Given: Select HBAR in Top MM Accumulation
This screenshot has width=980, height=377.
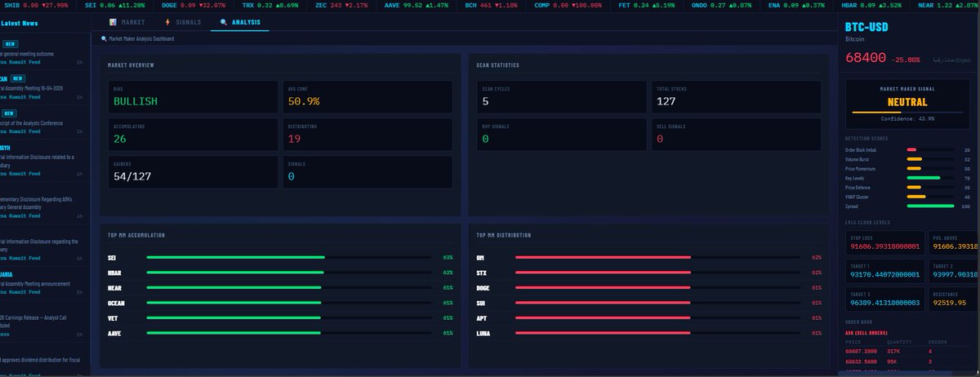Looking at the screenshot, I should click(x=280, y=273).
